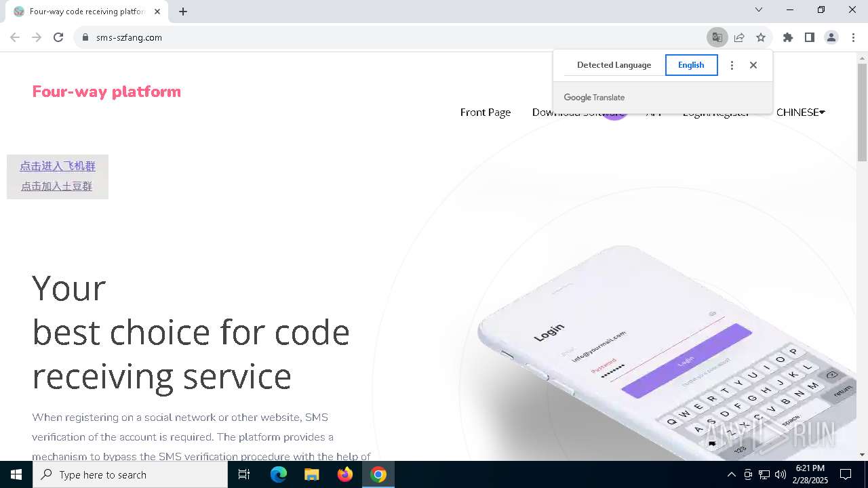
Task: Open Download Software nav item
Action: [x=578, y=113]
